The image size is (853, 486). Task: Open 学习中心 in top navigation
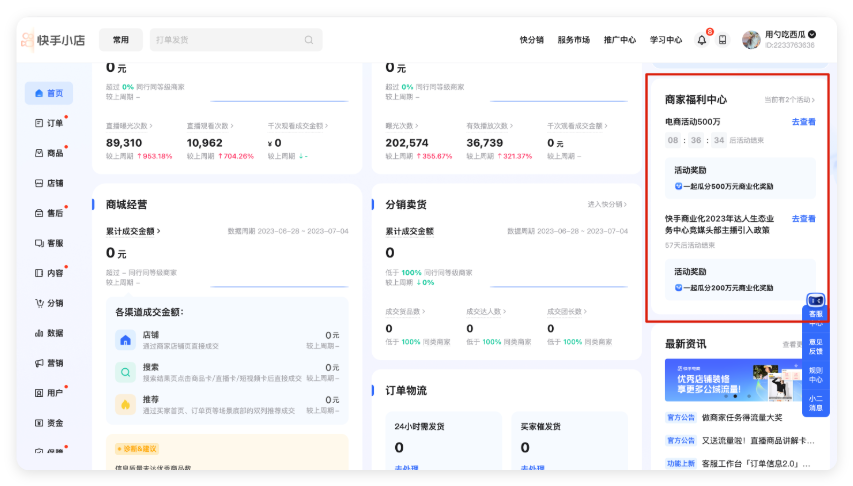coord(666,40)
